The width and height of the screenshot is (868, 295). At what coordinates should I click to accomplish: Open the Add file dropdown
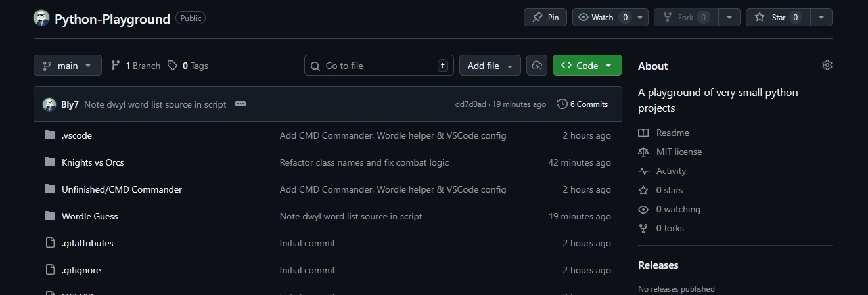pyautogui.click(x=490, y=65)
